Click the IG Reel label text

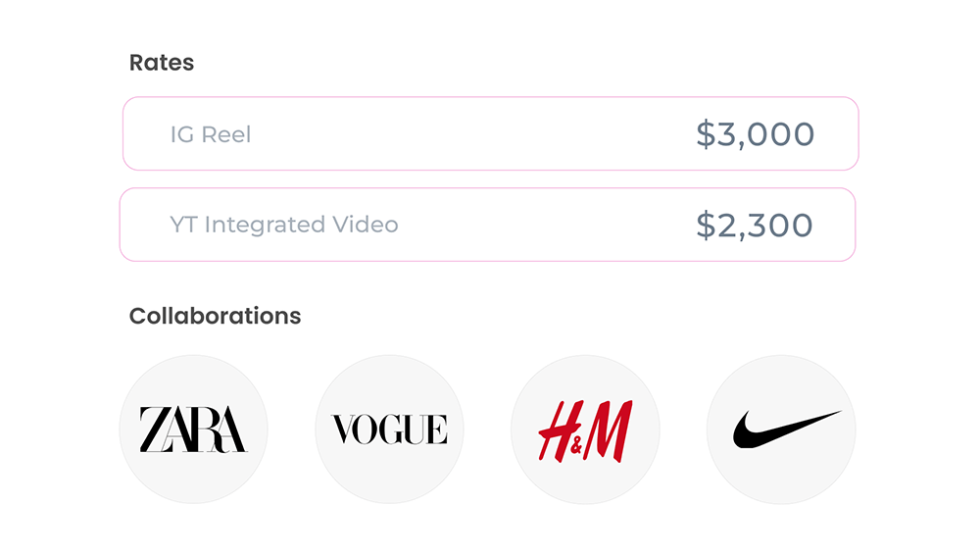(x=211, y=134)
